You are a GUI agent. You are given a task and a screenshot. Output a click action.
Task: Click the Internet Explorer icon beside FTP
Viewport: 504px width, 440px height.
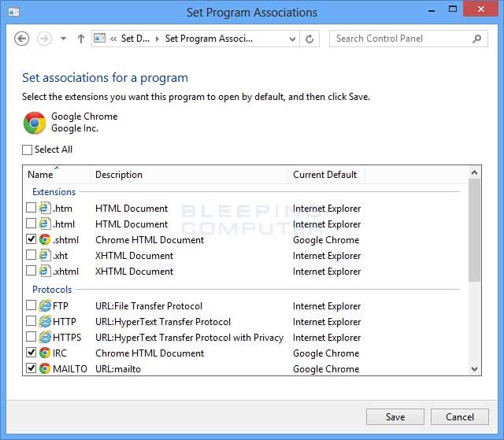point(45,305)
